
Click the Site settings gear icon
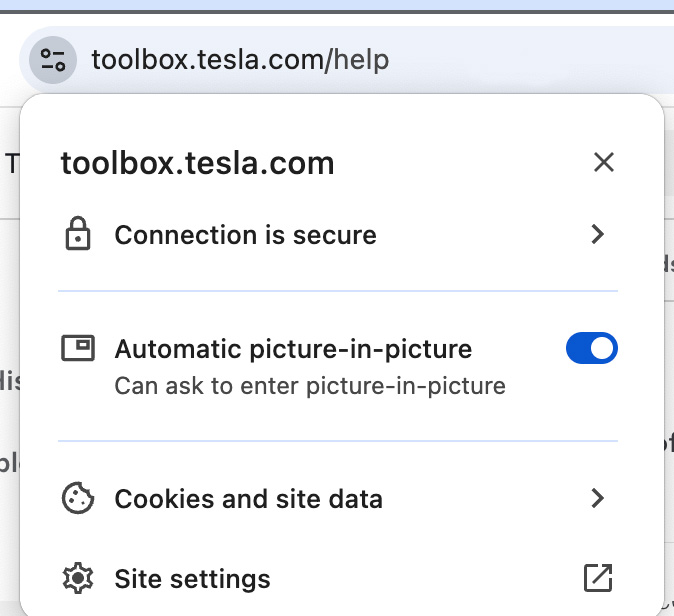click(78, 578)
